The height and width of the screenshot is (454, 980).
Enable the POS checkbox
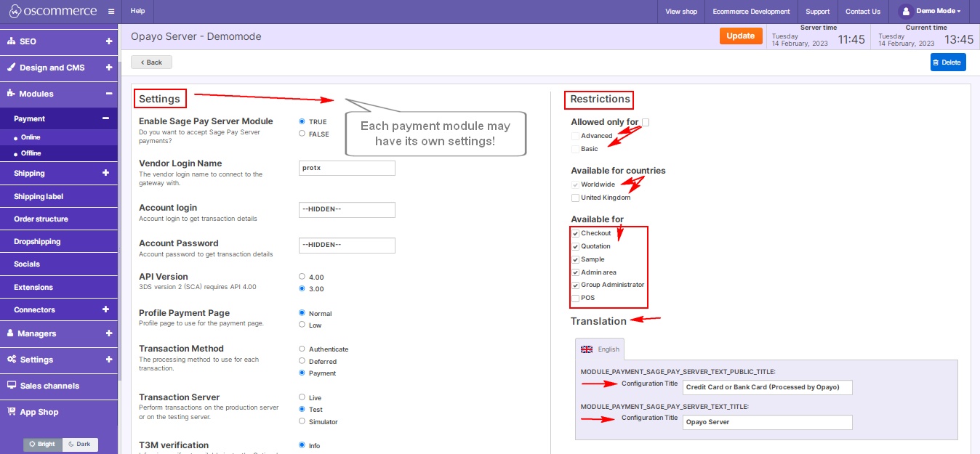pos(576,298)
